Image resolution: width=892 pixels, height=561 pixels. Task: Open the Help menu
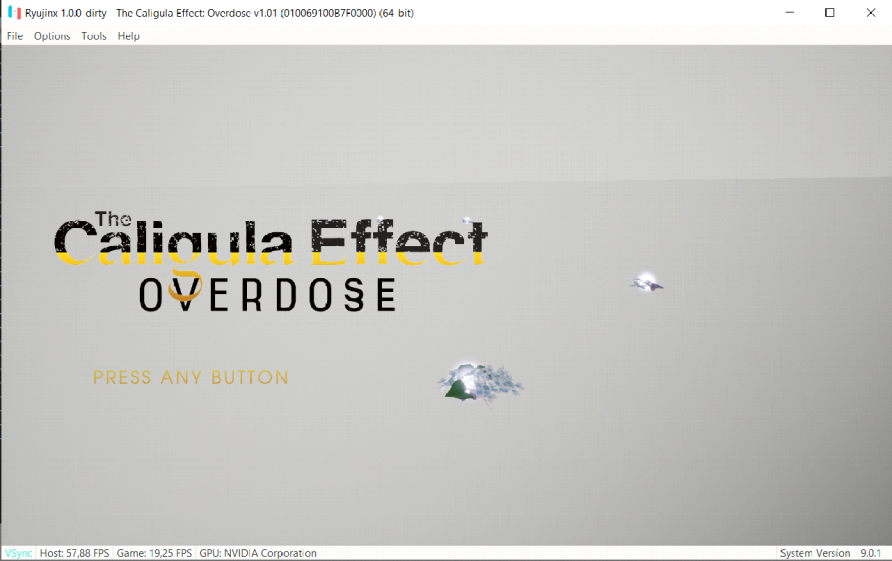(x=129, y=36)
